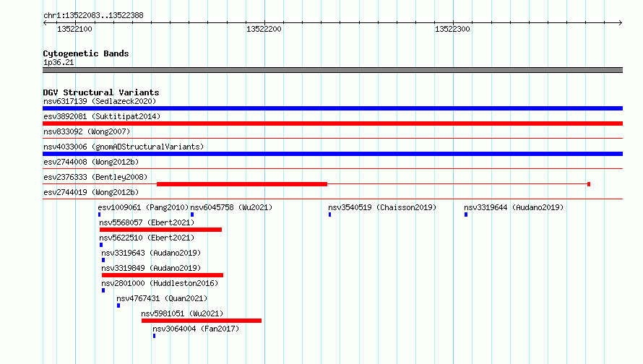This screenshot has width=643, height=364.
Task: Click the nsv6317139 (Sedlazeck2020) label
Action: tap(100, 101)
